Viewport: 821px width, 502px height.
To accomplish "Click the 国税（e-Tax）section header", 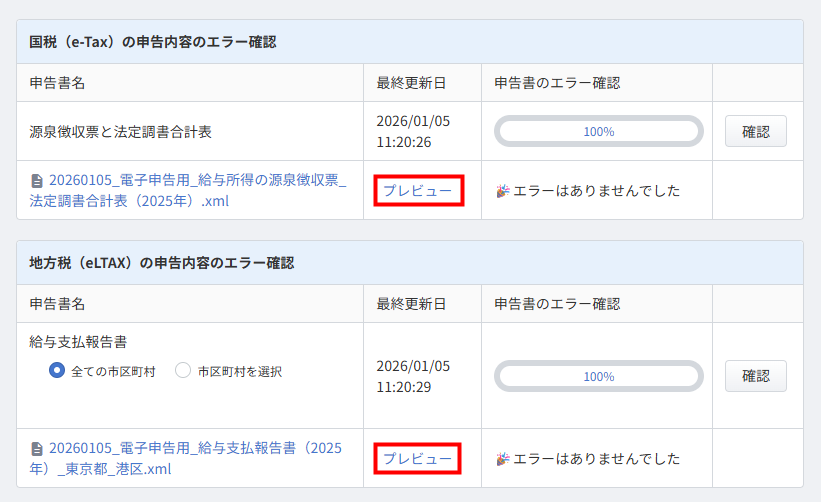I will (x=153, y=42).
